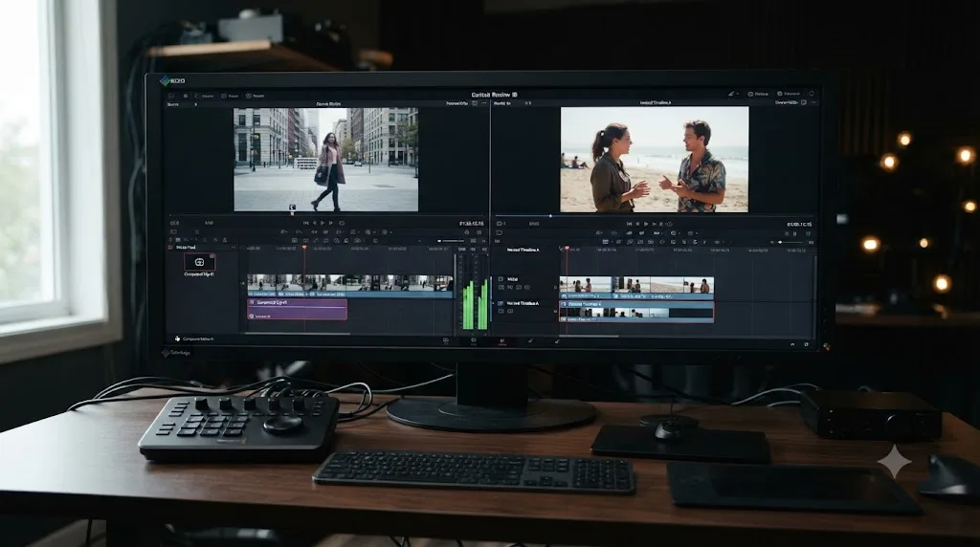Open the zoom-fit dropdown in the left viewer header

point(457,103)
